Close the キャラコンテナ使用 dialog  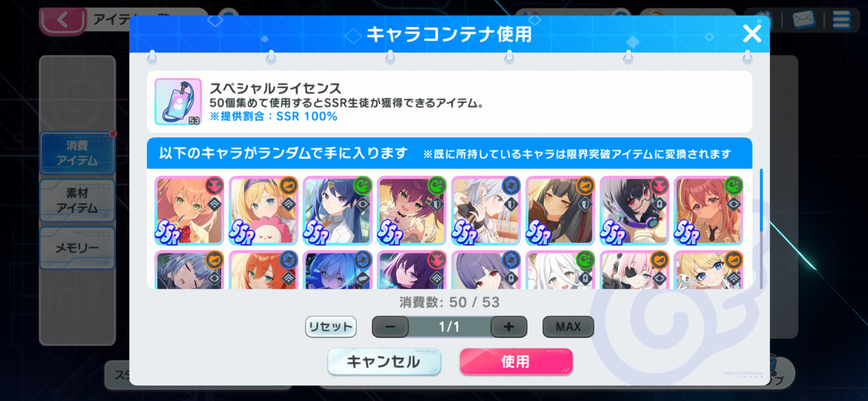(x=752, y=34)
